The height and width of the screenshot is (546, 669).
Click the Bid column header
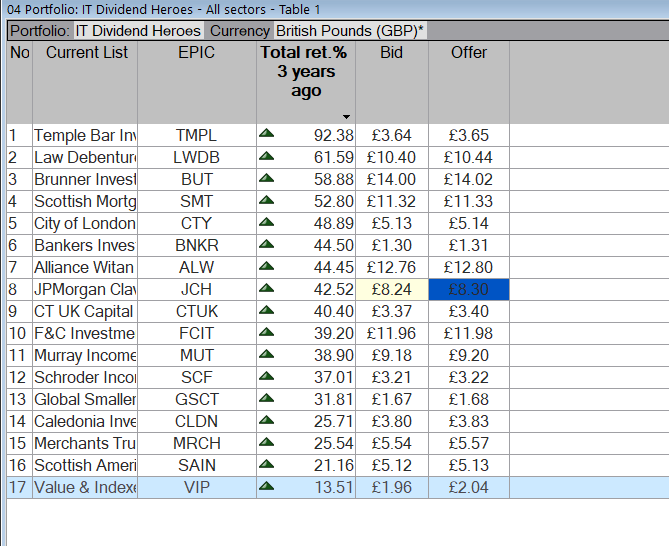(x=391, y=53)
